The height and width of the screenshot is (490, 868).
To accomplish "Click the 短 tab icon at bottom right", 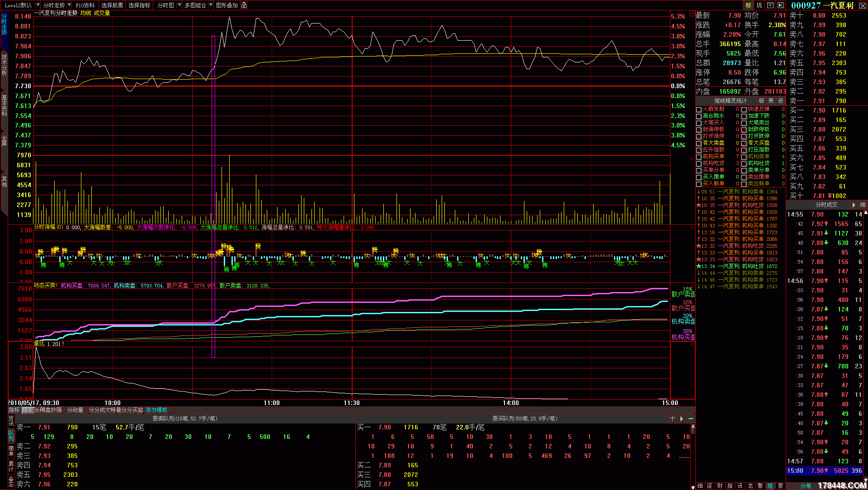I will point(770,486).
